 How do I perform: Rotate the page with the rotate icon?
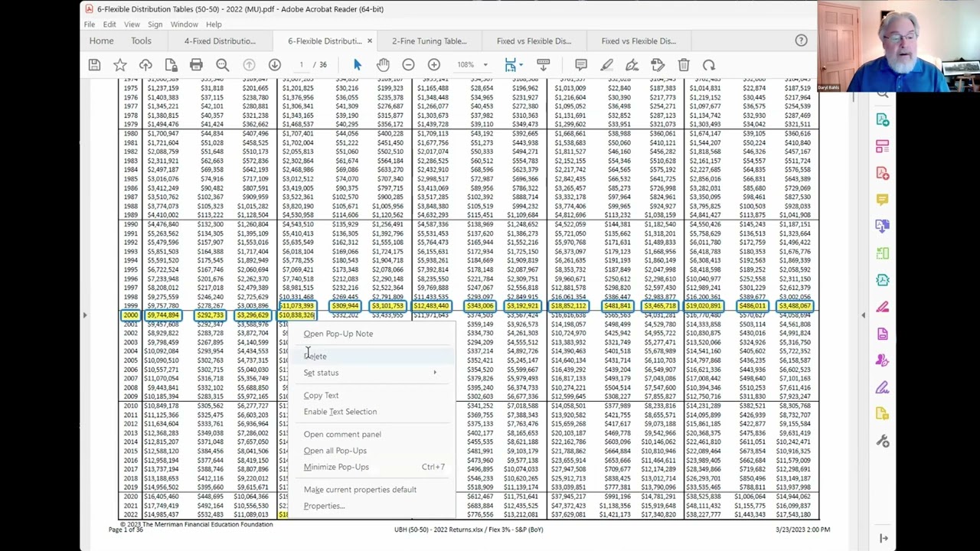click(x=709, y=65)
